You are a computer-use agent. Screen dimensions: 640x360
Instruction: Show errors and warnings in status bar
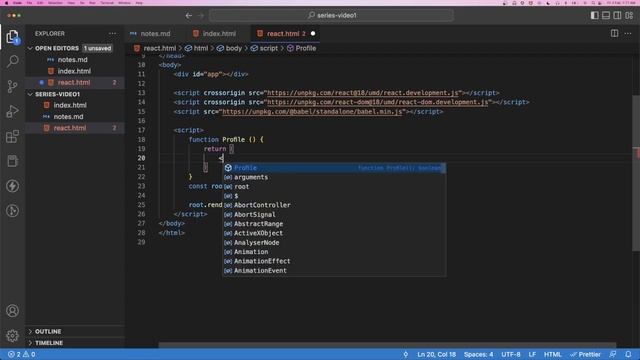(21, 354)
